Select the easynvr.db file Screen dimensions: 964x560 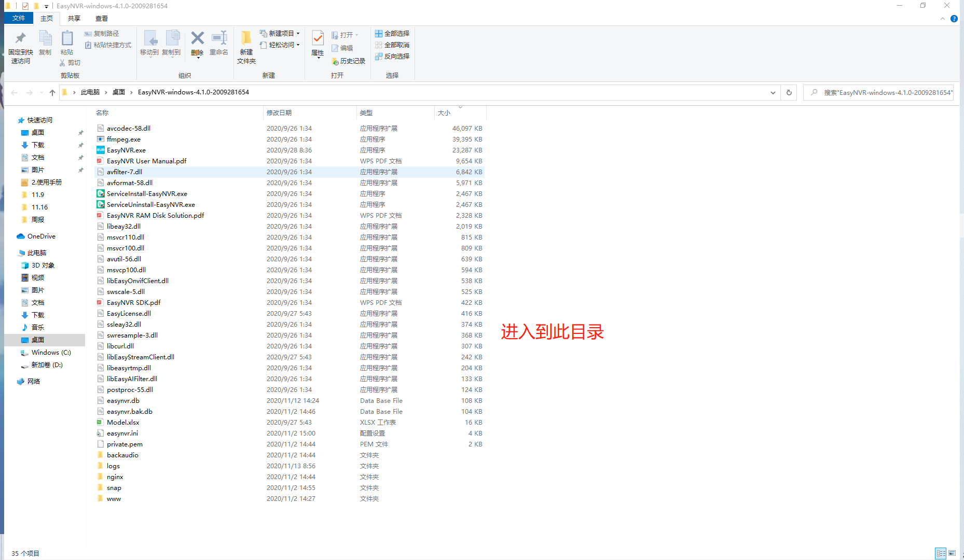[123, 401]
